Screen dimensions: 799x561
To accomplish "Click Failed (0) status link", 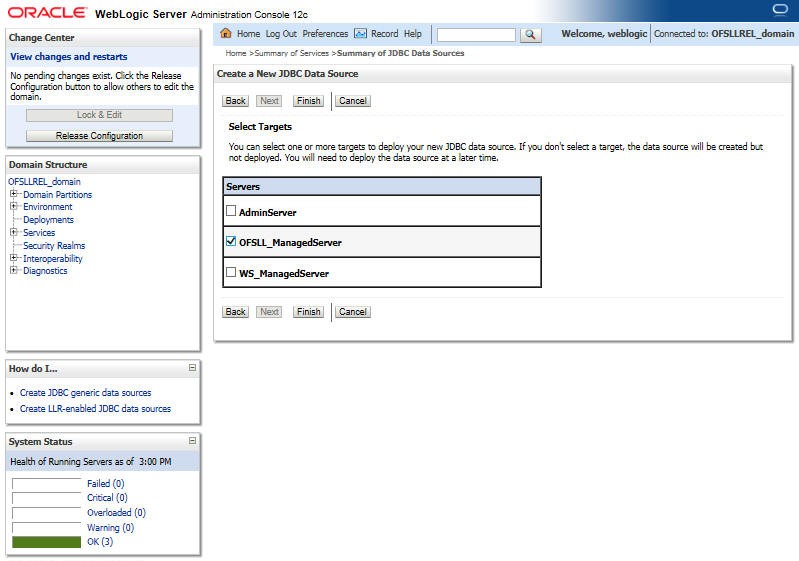I will [x=105, y=484].
